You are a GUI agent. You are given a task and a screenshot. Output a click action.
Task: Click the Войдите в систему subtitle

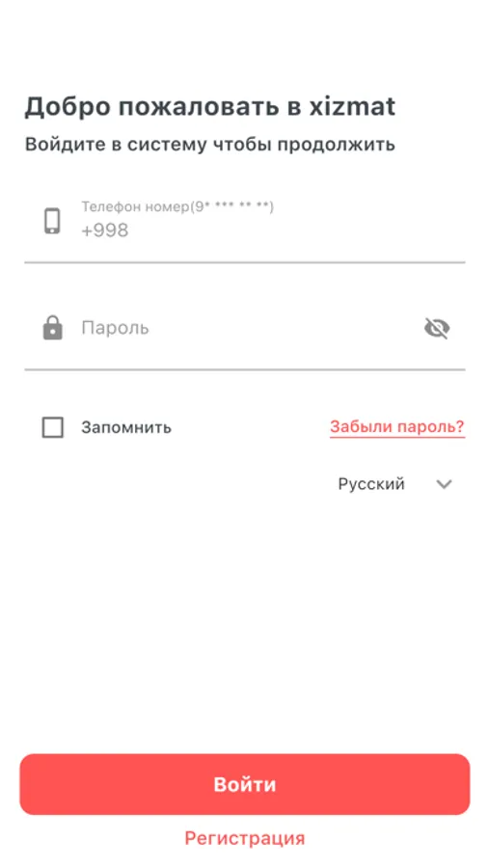coord(210,145)
